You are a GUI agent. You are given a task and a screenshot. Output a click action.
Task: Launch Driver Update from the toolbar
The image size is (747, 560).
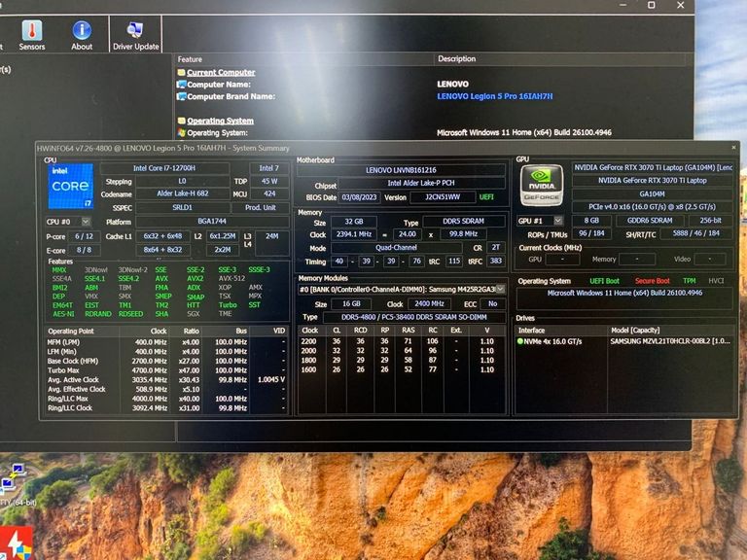tap(136, 35)
